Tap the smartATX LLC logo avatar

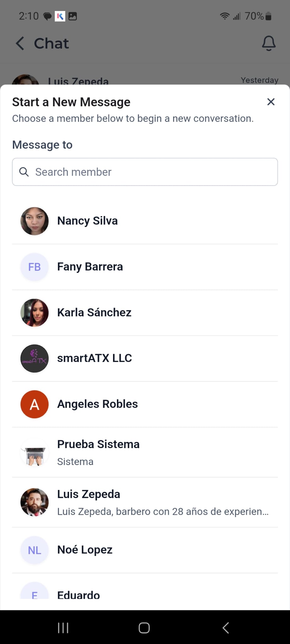(35, 358)
